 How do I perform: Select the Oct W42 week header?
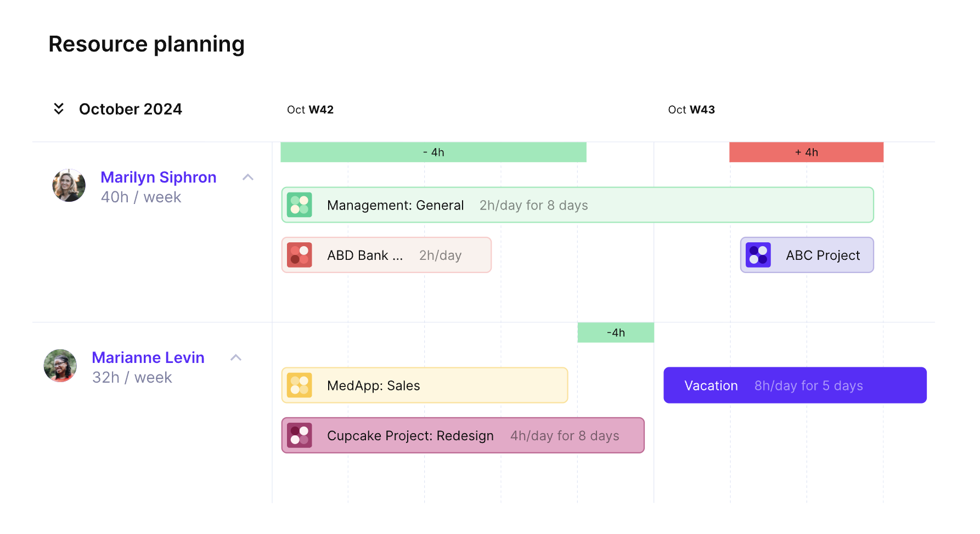pos(311,110)
